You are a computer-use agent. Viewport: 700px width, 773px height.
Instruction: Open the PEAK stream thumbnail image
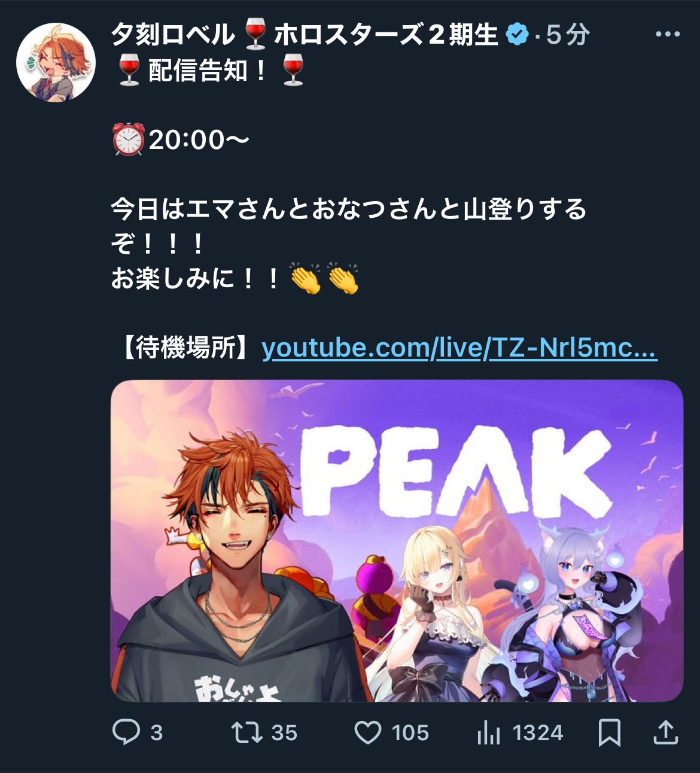point(397,541)
